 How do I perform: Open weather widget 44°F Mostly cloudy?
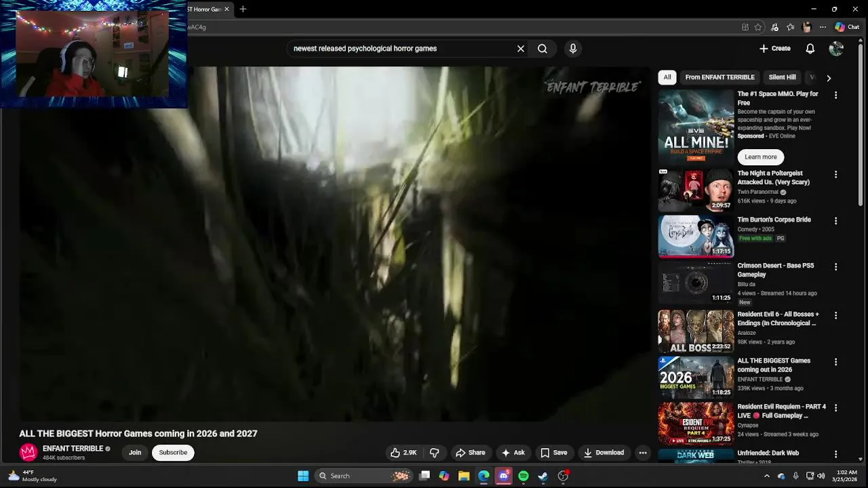pos(33,476)
